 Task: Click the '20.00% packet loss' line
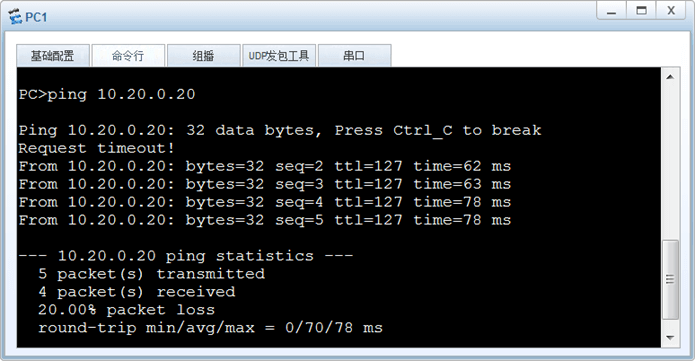point(126,310)
